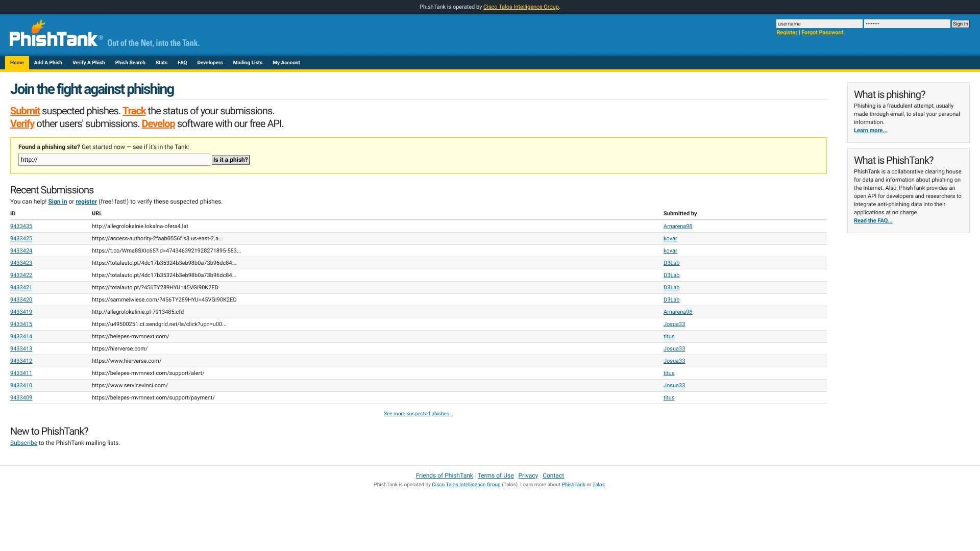
Task: Select URL text https://hierverse.com/
Action: coord(120,349)
